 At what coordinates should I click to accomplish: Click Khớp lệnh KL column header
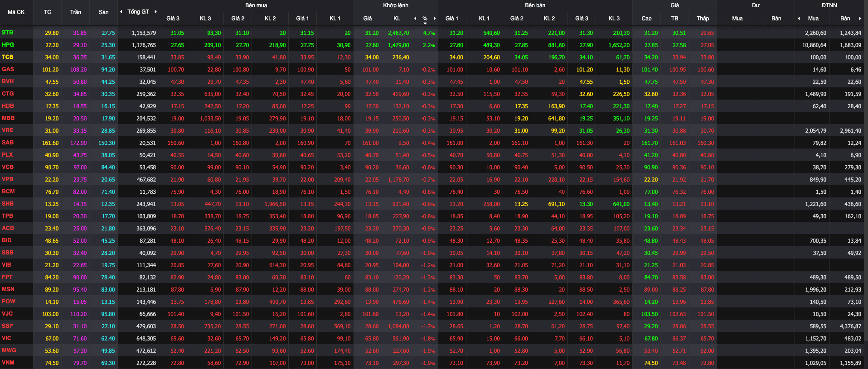(397, 19)
